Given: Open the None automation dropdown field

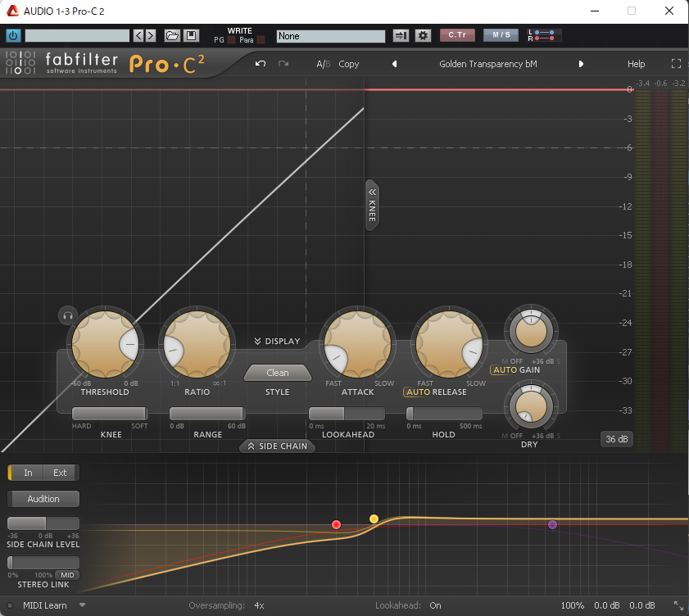Looking at the screenshot, I should [x=331, y=36].
